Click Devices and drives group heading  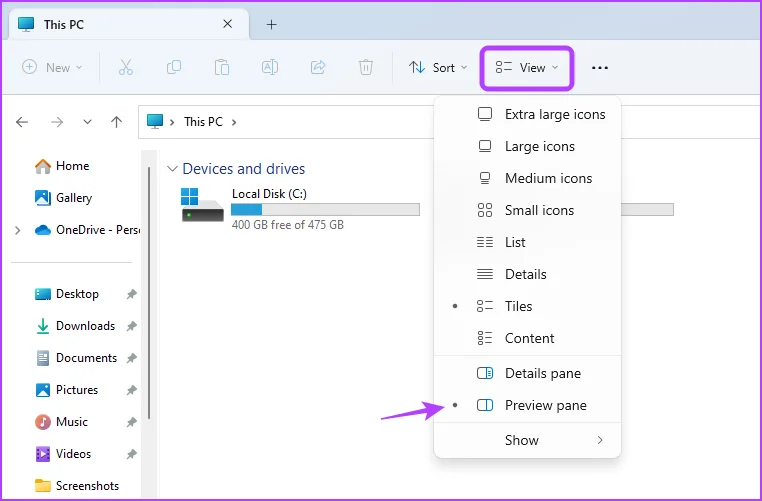(243, 169)
